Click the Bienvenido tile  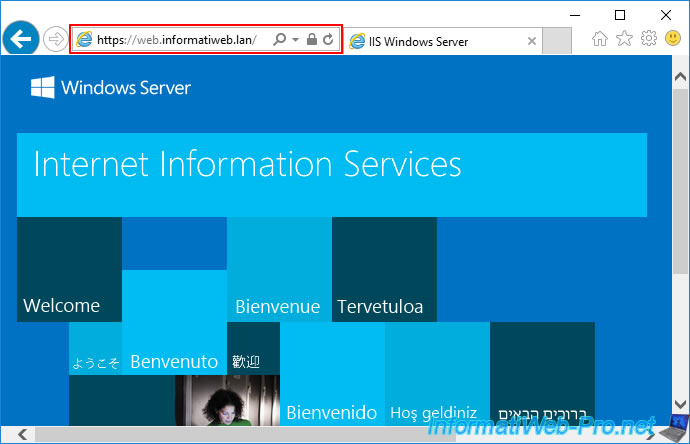(x=333, y=374)
